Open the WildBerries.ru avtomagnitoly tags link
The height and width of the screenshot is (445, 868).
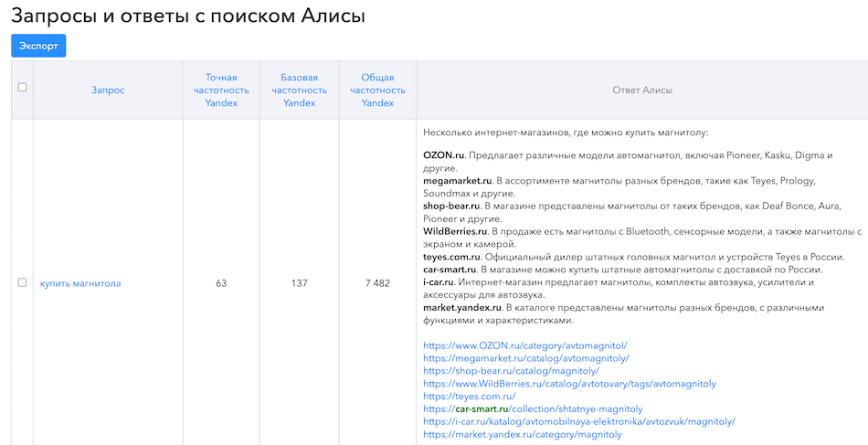click(569, 384)
